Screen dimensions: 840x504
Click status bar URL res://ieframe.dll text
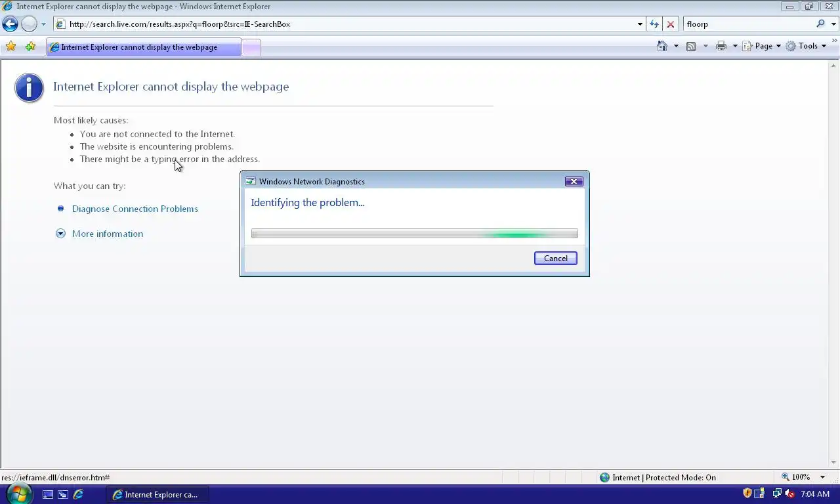(x=56, y=478)
